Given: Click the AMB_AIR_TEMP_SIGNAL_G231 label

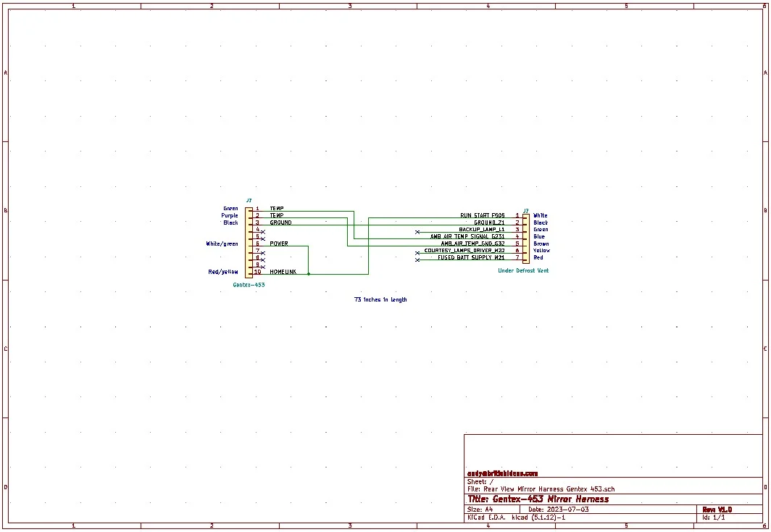Looking at the screenshot, I should tap(467, 236).
